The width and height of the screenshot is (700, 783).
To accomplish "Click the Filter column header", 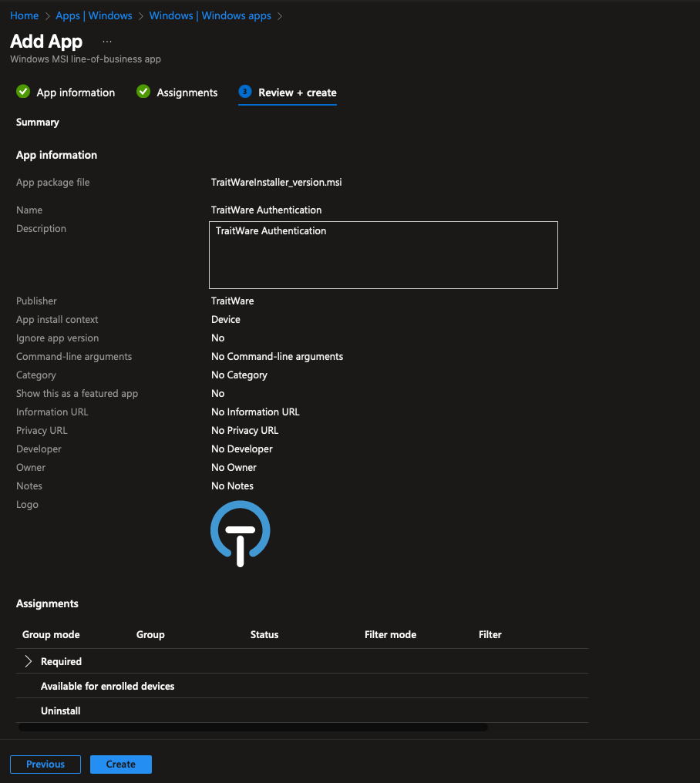I will pyautogui.click(x=490, y=635).
